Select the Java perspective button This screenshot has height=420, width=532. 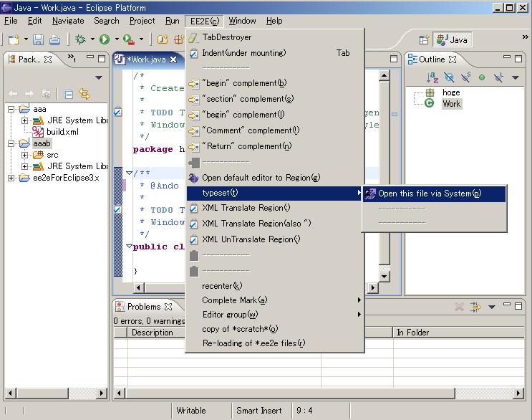point(453,39)
